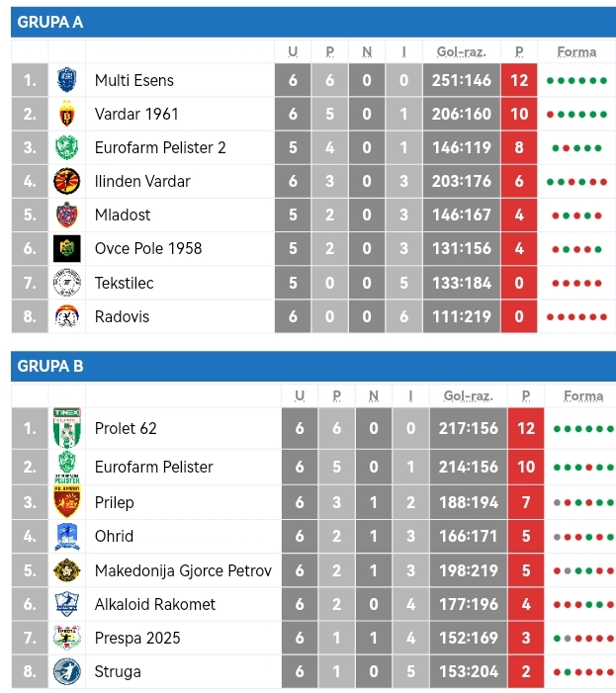Click the Vardar 1961 club crest
Screen dimensions: 616x693
66,114
